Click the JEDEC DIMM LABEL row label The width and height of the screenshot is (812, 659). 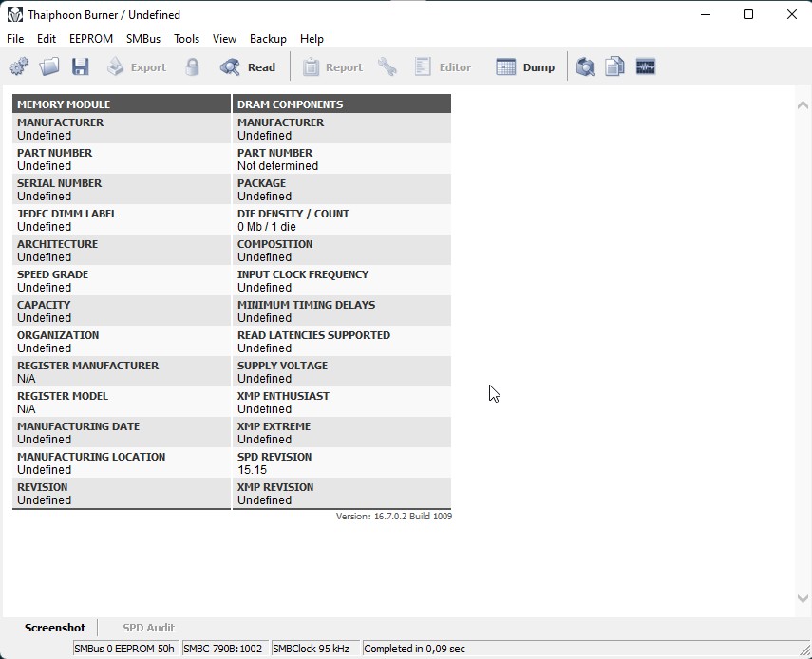[x=66, y=214]
